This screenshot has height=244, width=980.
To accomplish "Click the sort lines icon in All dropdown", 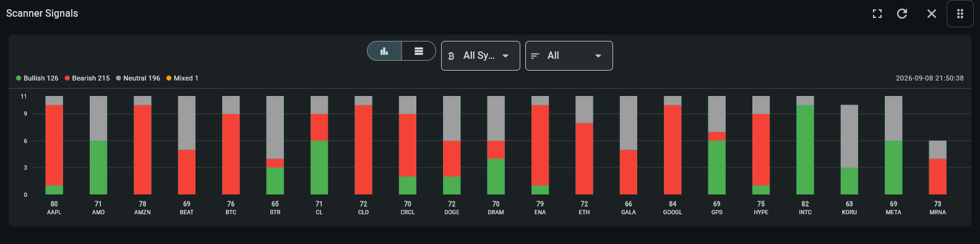I will pos(535,56).
